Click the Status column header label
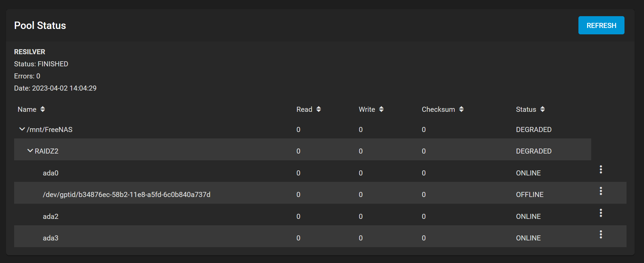 [526, 109]
